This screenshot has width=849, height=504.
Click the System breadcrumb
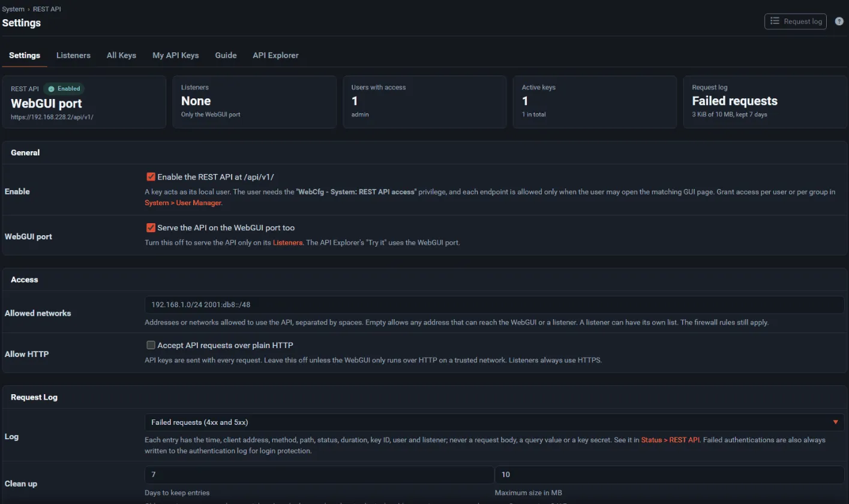pyautogui.click(x=13, y=9)
